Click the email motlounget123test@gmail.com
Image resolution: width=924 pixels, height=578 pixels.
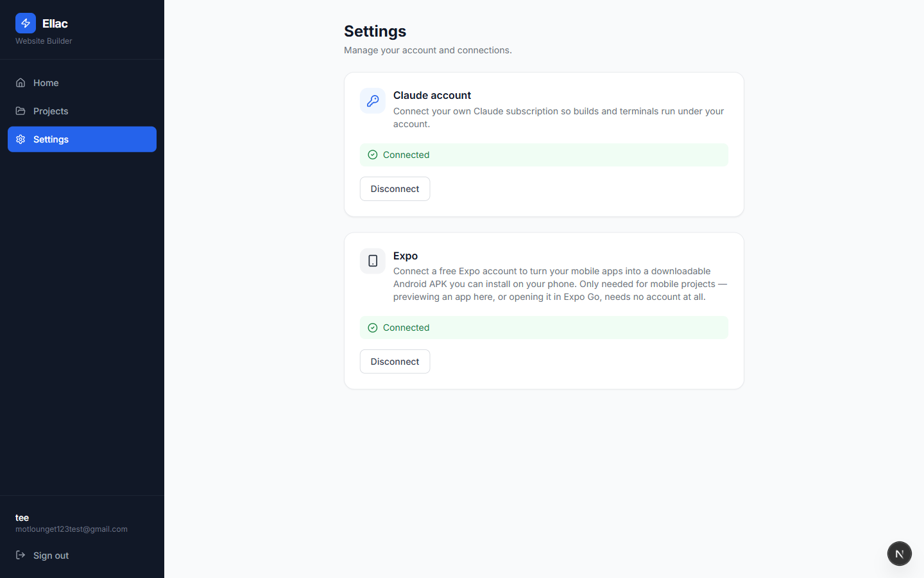pyautogui.click(x=71, y=529)
